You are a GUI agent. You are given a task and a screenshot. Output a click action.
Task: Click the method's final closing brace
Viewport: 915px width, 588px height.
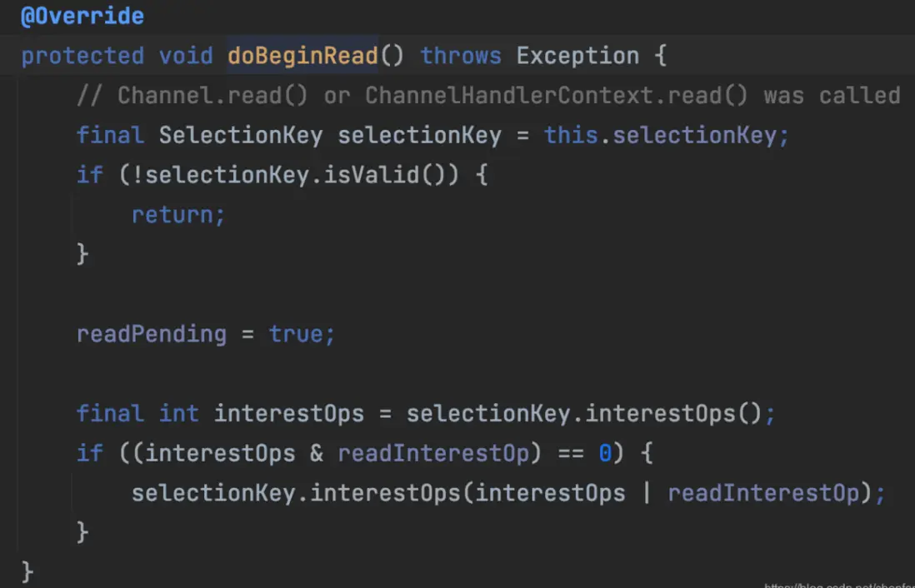(27, 571)
